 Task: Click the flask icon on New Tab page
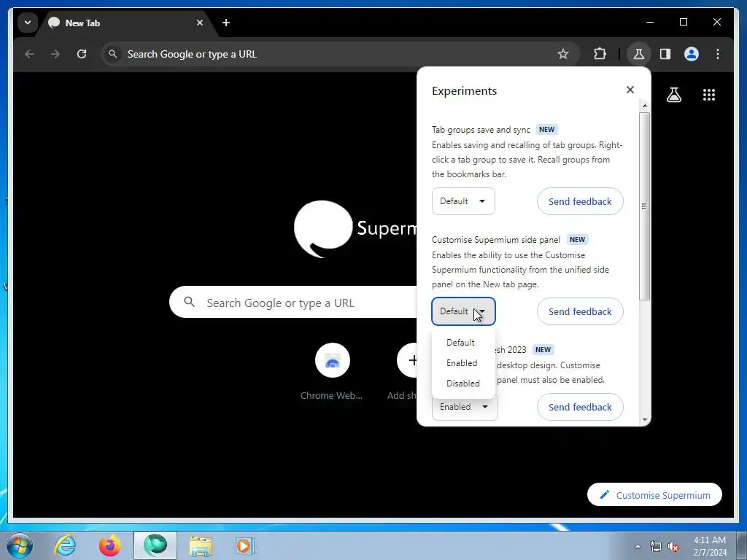point(673,95)
